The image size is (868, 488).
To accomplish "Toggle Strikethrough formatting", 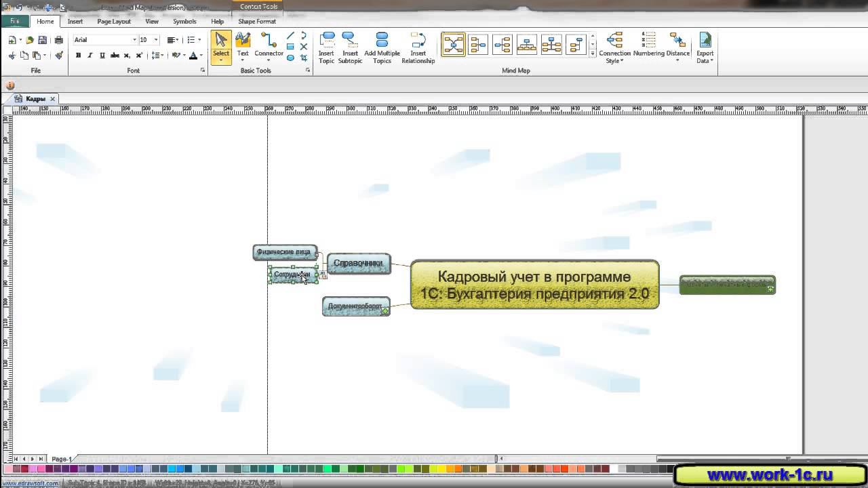I will click(x=115, y=56).
